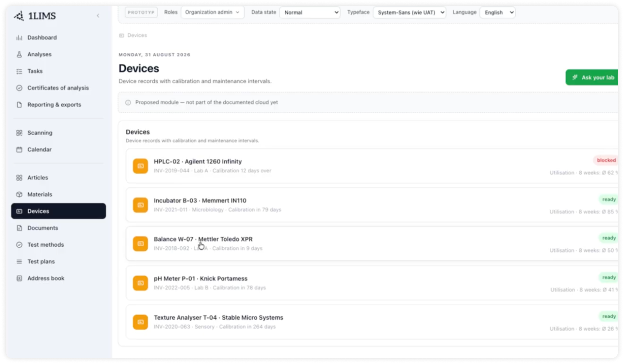
Task: Click the HPLC-02 orange device icon
Action: (141, 166)
